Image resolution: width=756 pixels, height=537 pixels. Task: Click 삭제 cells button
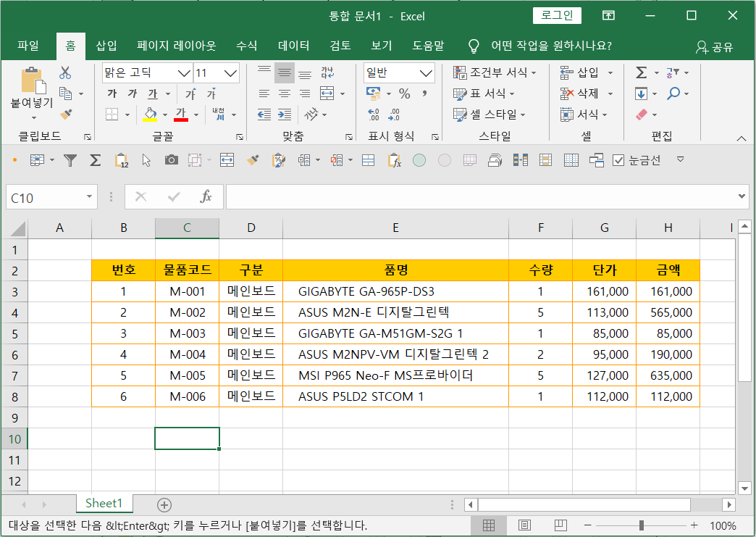tap(580, 93)
